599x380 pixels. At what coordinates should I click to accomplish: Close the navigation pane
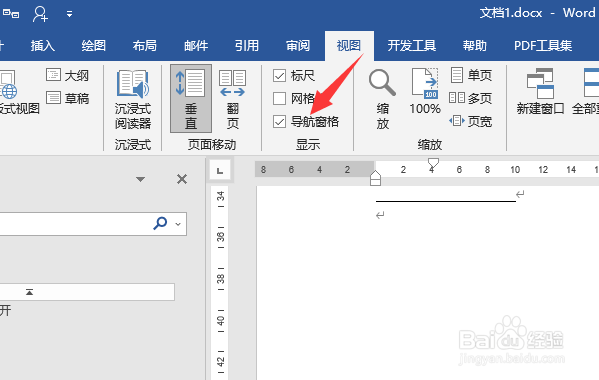[x=182, y=179]
